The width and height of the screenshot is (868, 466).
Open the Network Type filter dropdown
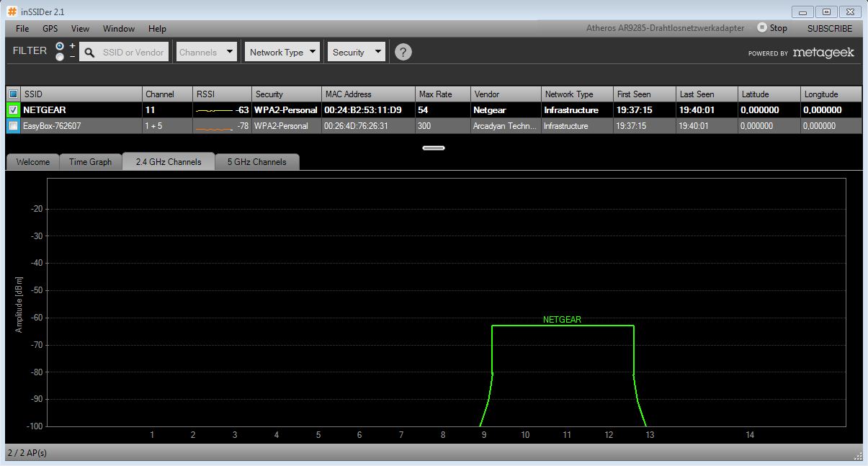click(x=282, y=52)
